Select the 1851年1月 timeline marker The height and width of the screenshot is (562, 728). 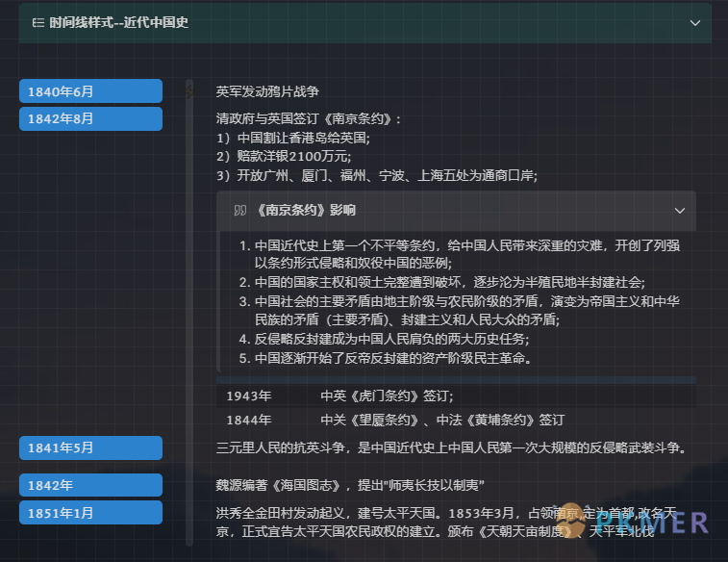click(90, 512)
